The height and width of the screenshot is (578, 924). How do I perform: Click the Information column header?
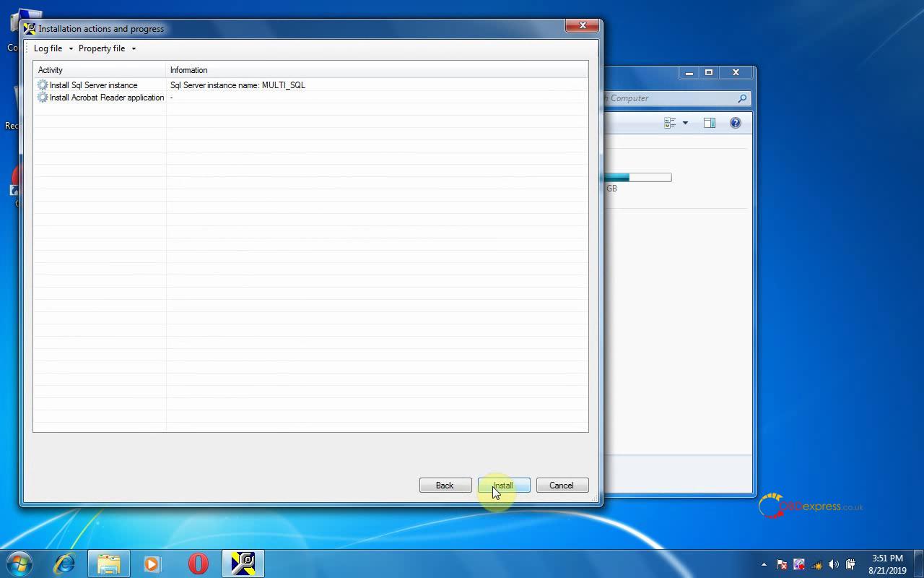375,70
